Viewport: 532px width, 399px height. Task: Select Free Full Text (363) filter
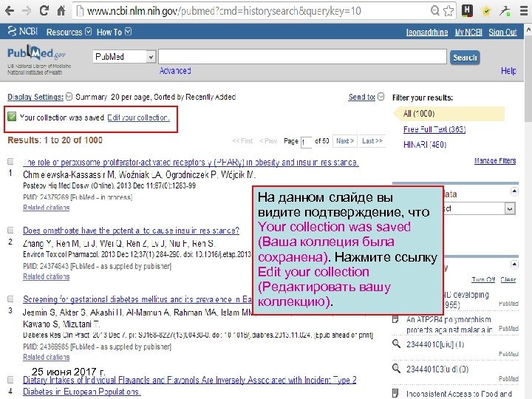coord(434,129)
